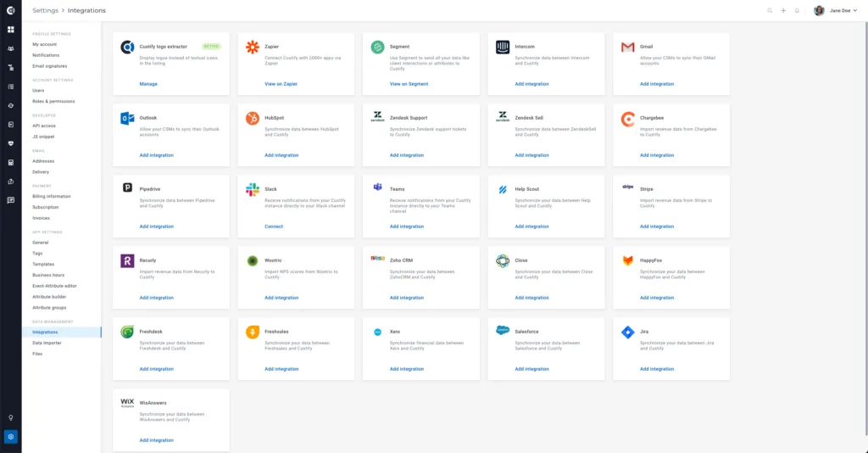Screen dimensions: 868x453
Task: Open the dashboard grid icon in left rail
Action: pos(10,30)
